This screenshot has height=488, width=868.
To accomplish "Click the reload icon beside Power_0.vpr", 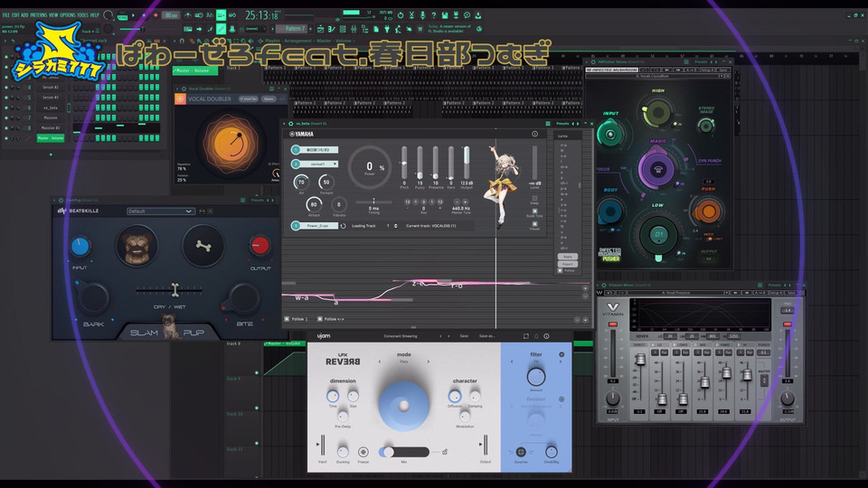I will pyautogui.click(x=344, y=226).
